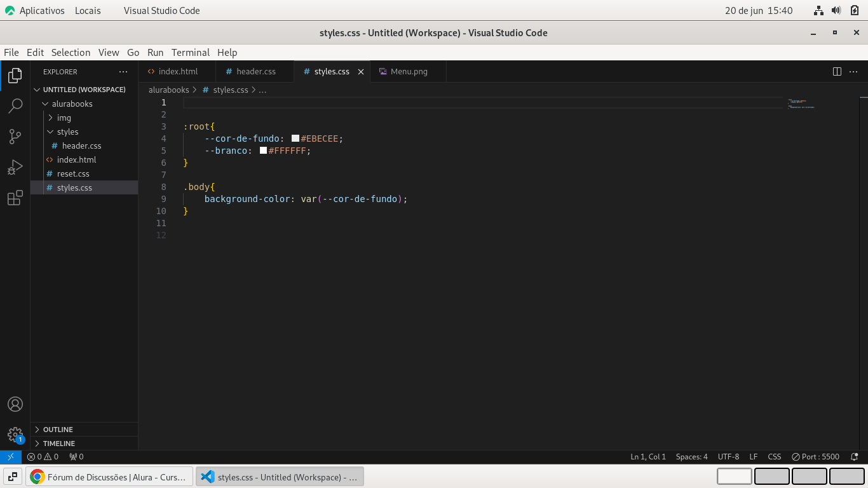Open the Go menu

(133, 53)
